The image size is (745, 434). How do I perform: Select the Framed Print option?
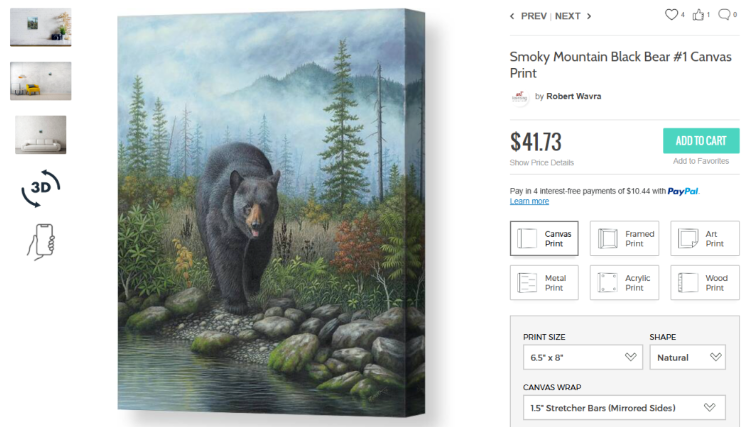[x=624, y=239]
